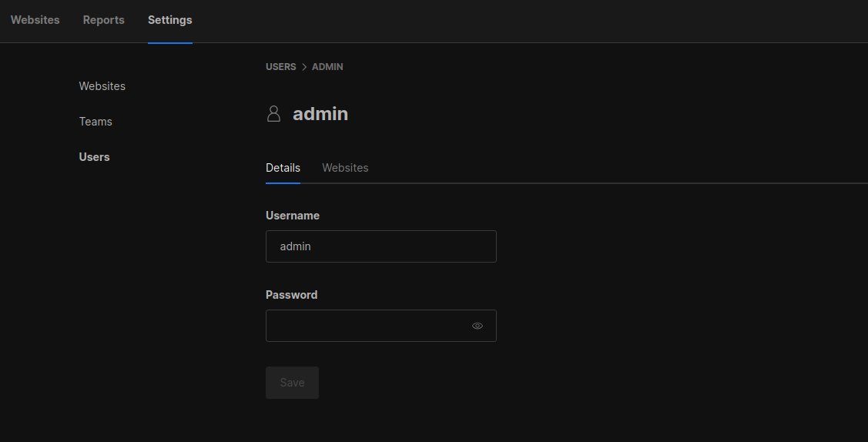
Task: Open the Reports top navigation item
Action: pyautogui.click(x=103, y=20)
